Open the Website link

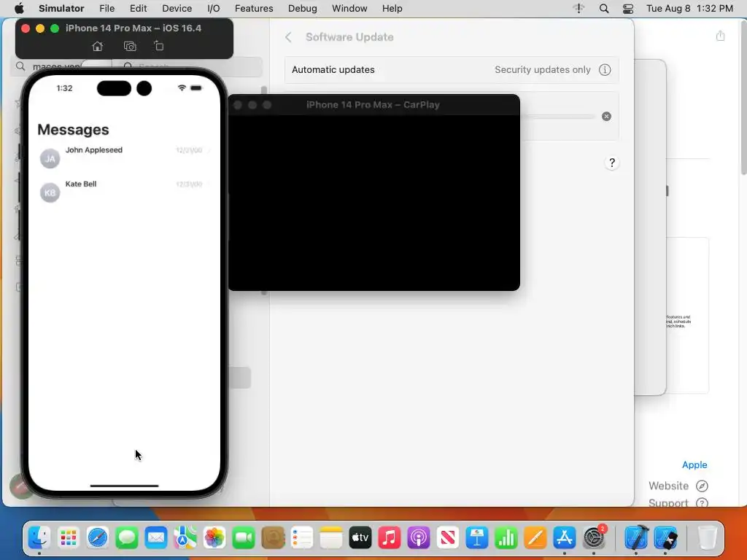tap(678, 486)
